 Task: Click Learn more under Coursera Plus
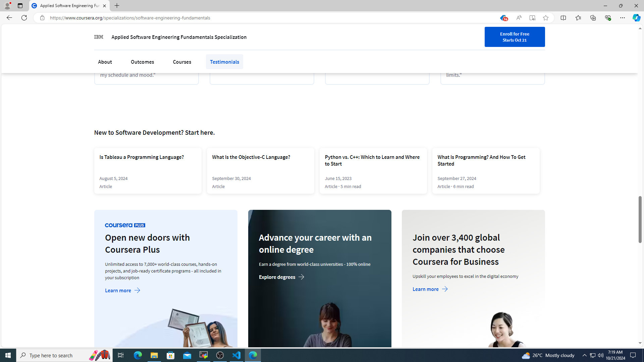(x=123, y=291)
